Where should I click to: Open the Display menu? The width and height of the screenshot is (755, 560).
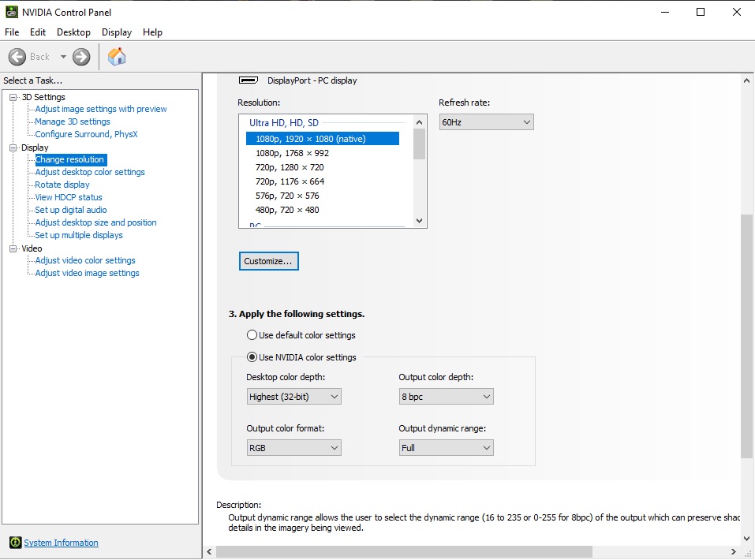[x=117, y=32]
